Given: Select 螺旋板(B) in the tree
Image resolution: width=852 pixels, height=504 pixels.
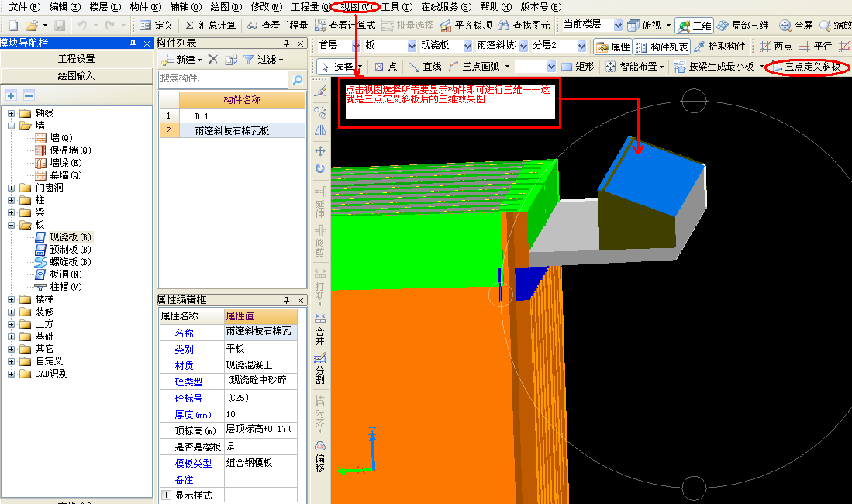Looking at the screenshot, I should click(x=64, y=262).
